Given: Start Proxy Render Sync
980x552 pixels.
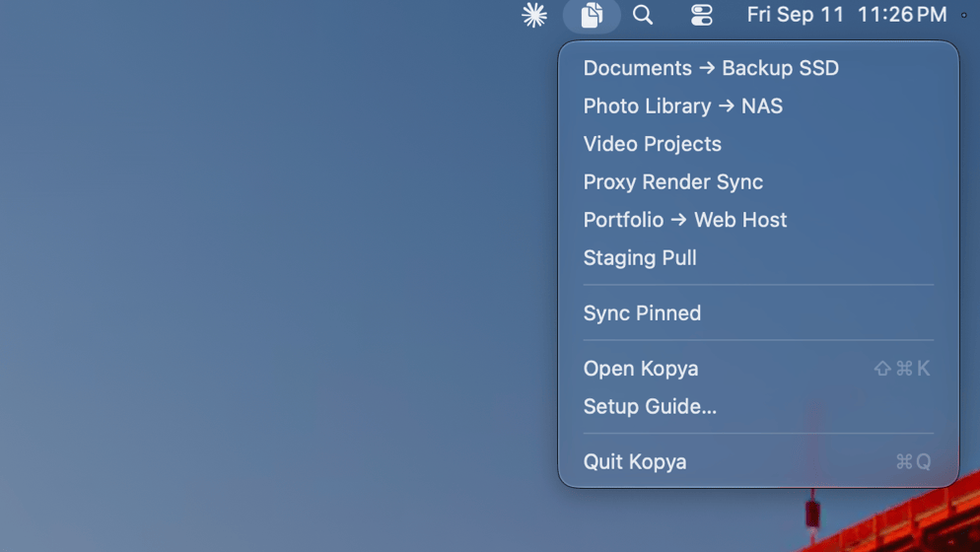Looking at the screenshot, I should [758, 182].
